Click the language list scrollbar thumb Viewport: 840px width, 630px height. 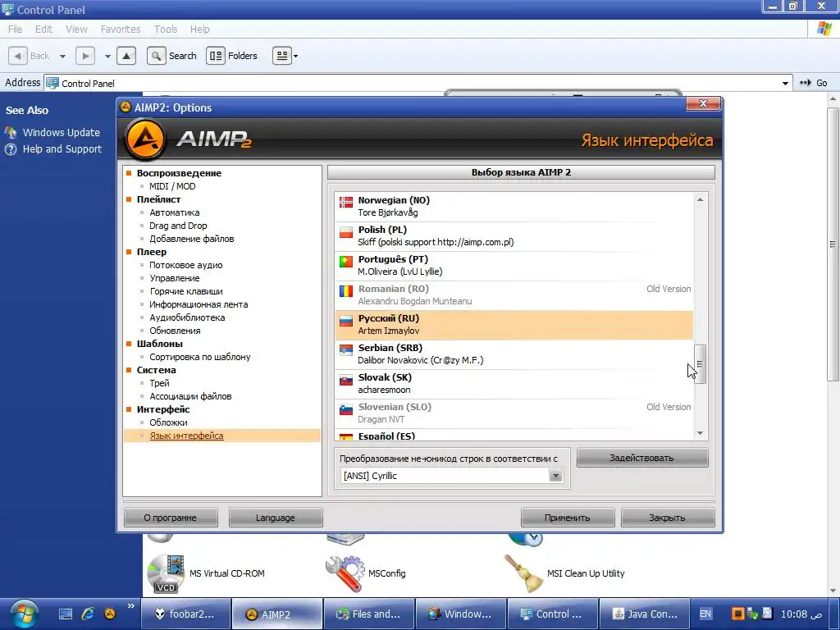tap(700, 364)
